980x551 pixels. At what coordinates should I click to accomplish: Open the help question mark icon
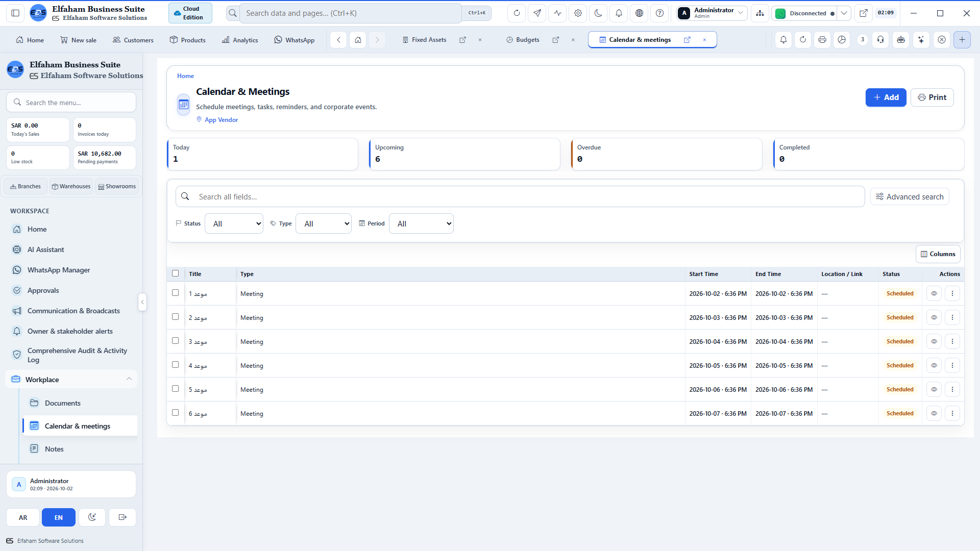[659, 13]
